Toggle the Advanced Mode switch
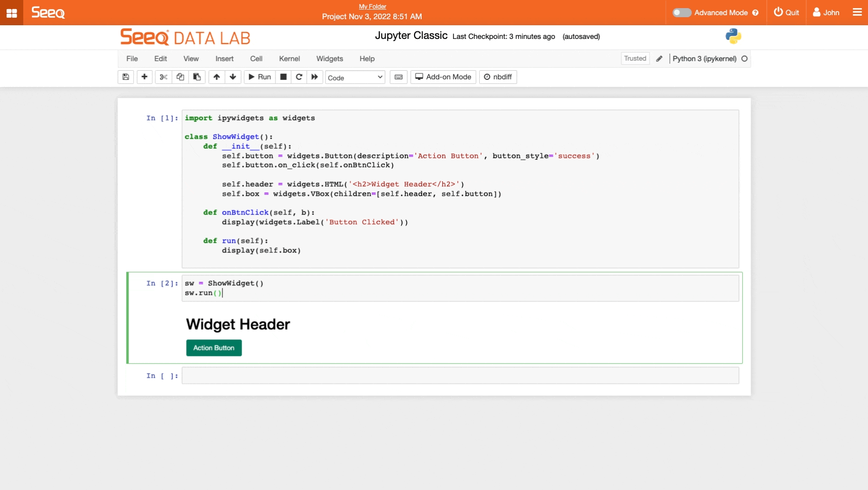868x490 pixels. click(x=681, y=13)
